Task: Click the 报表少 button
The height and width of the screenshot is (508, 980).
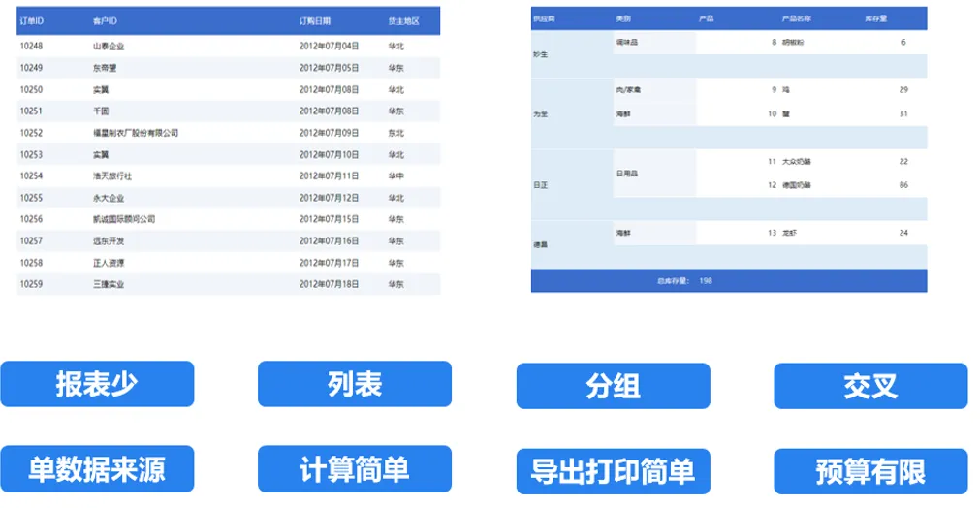Action: [x=98, y=384]
